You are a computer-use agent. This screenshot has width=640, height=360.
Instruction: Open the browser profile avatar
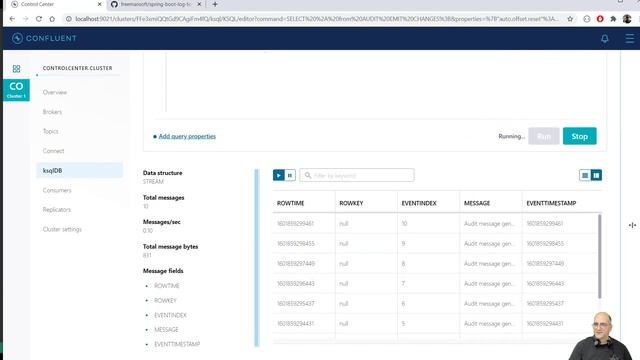tap(627, 19)
